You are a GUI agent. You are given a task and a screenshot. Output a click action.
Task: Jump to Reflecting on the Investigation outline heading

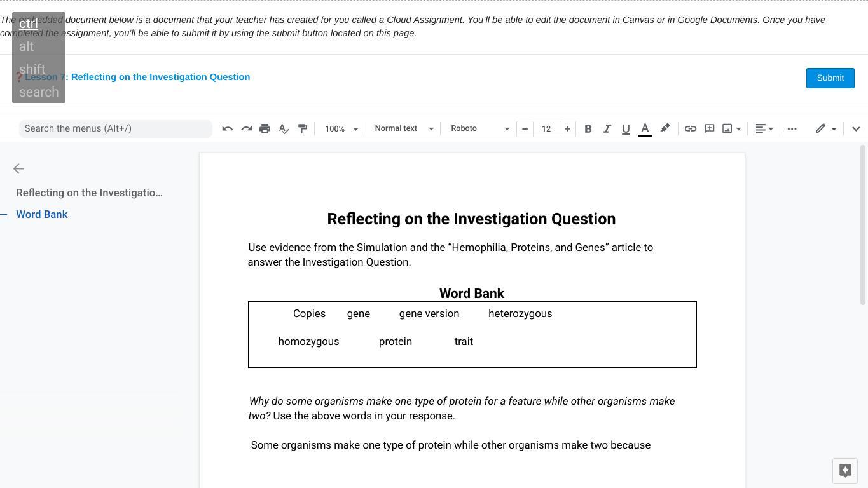click(x=89, y=193)
